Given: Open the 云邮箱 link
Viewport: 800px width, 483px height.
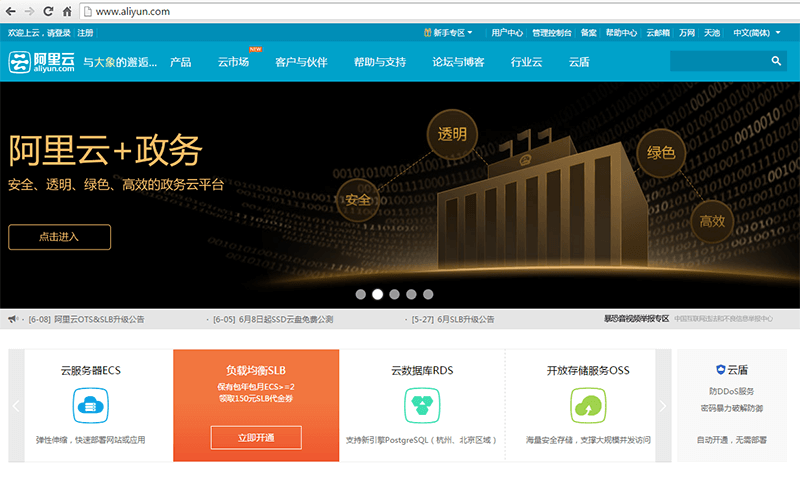Looking at the screenshot, I should 658,33.
